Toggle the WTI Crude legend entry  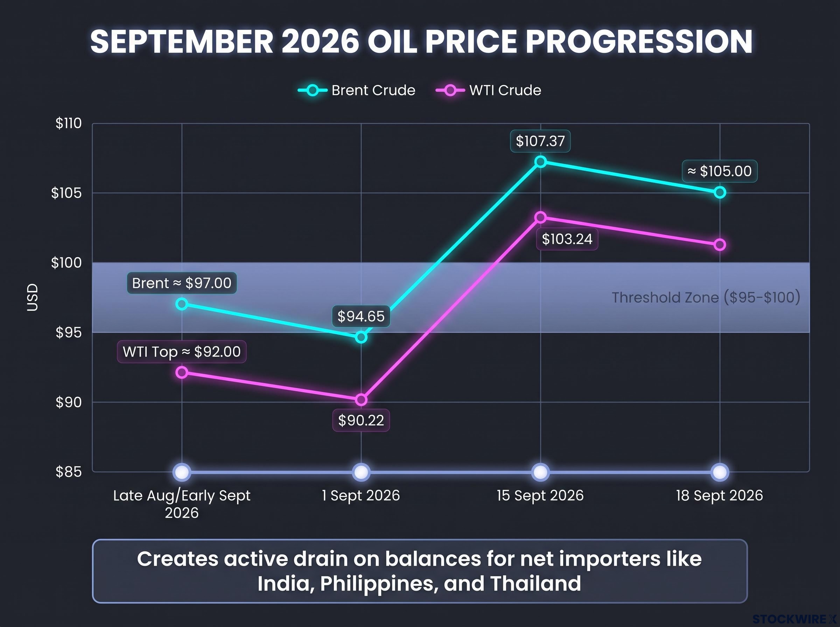pyautogui.click(x=489, y=90)
